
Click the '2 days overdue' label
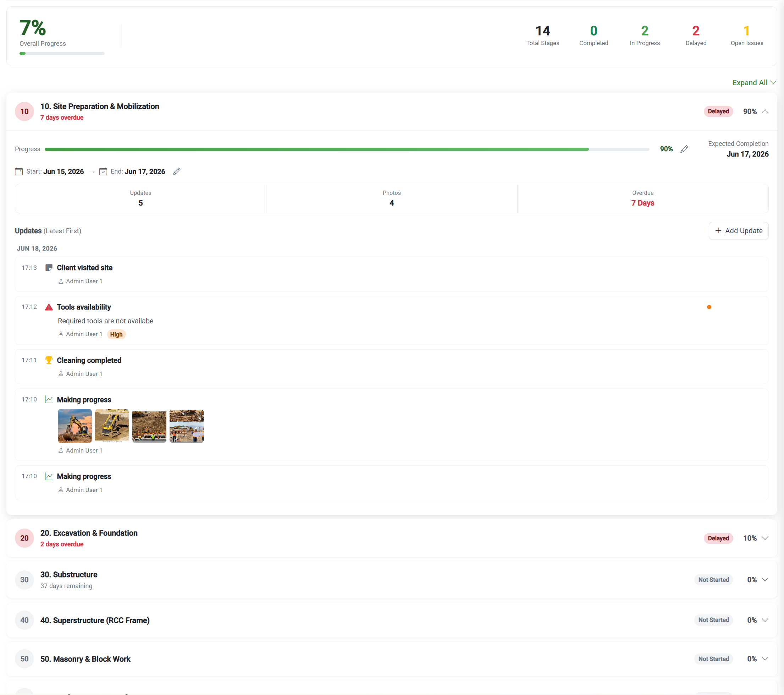[62, 544]
